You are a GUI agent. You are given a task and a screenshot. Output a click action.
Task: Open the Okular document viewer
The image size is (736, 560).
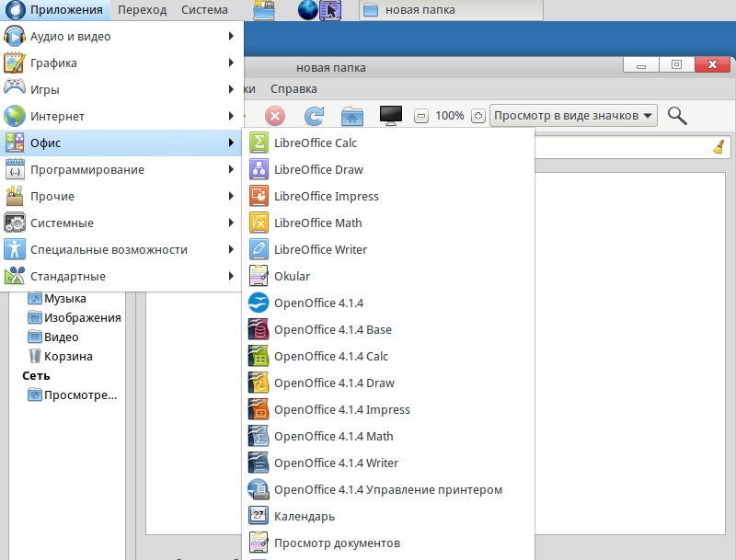coord(387,276)
